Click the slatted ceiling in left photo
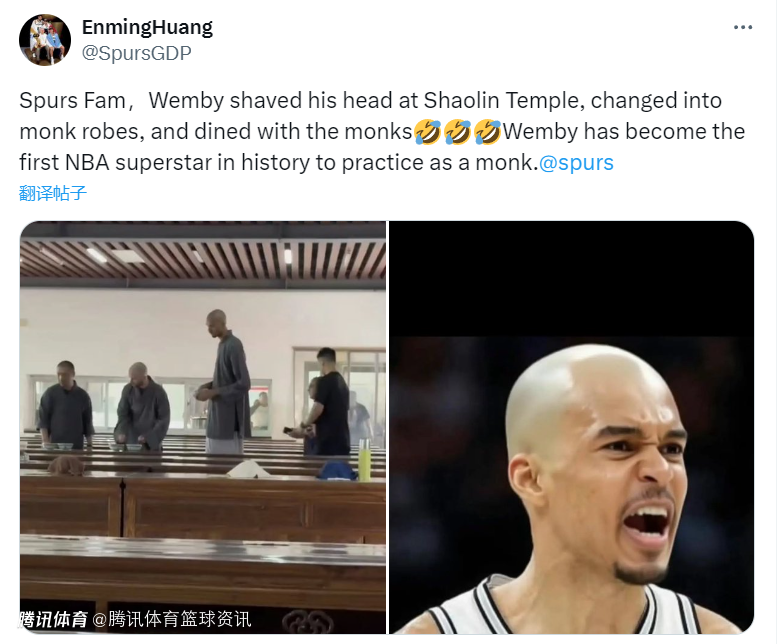Screen dimensions: 780x644 203,257
